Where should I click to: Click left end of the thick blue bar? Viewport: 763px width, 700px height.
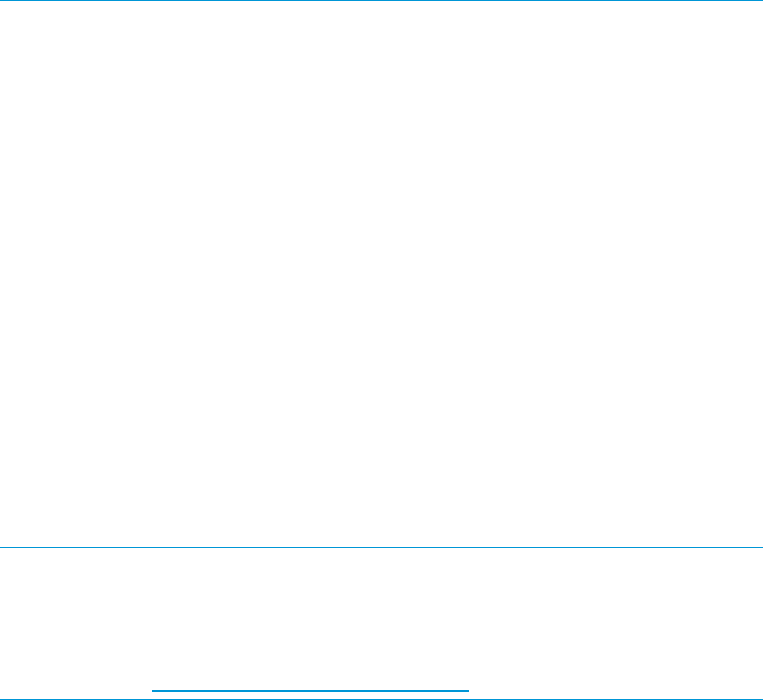click(154, 690)
